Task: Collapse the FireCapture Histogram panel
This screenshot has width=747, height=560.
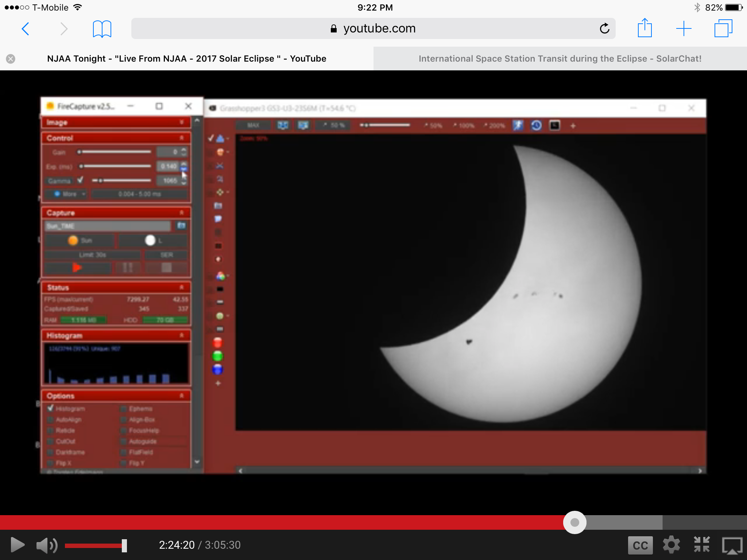Action: (x=182, y=335)
